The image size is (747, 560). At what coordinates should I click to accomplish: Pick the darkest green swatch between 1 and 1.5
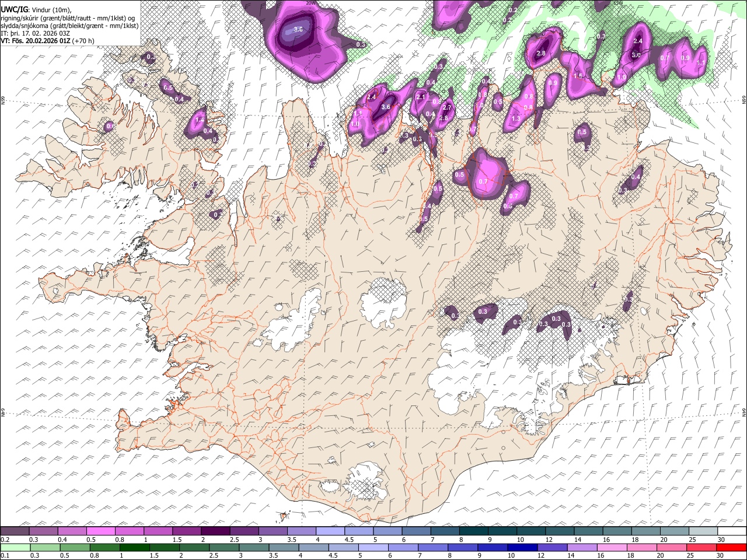point(135,547)
